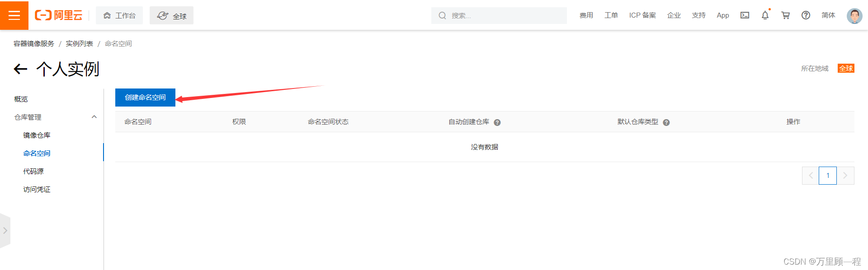The width and height of the screenshot is (868, 270).
Task: Go to previous page in pagination
Action: tap(811, 176)
